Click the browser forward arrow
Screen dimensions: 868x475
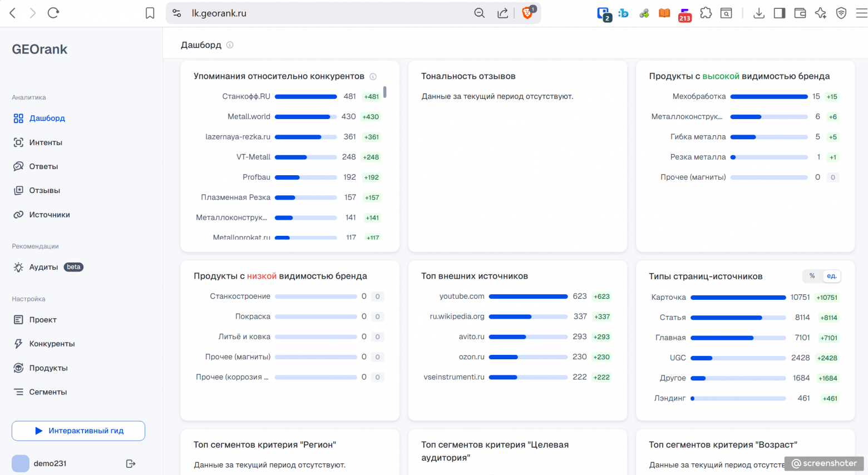(33, 13)
